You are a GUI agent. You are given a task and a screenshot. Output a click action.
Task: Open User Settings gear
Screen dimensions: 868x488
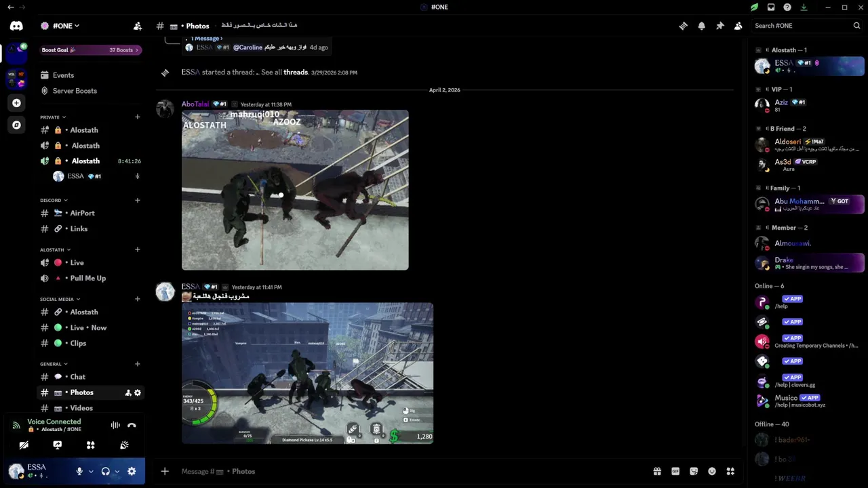click(132, 471)
